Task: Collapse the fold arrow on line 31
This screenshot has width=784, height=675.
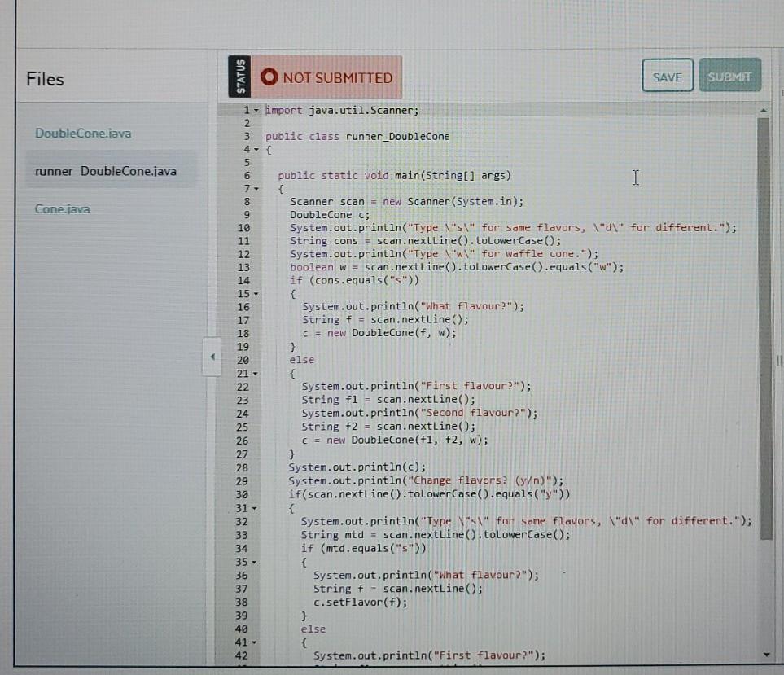Action: point(255,506)
